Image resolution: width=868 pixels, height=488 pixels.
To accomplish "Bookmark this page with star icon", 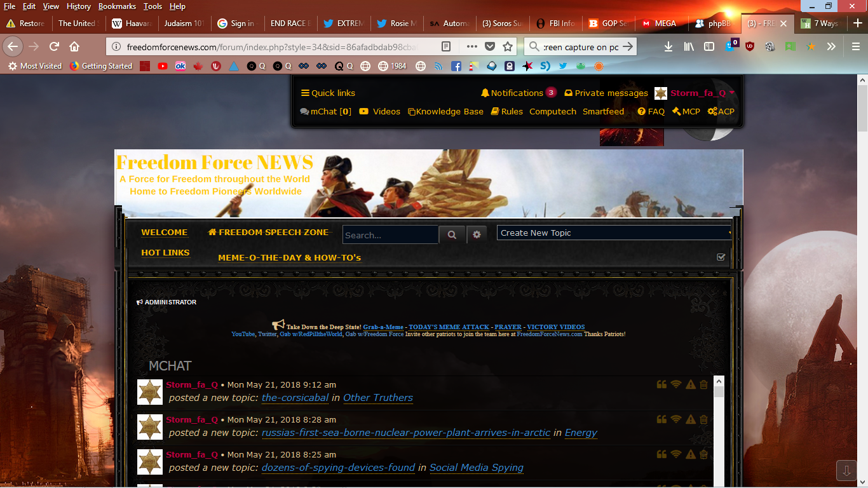I will point(508,46).
